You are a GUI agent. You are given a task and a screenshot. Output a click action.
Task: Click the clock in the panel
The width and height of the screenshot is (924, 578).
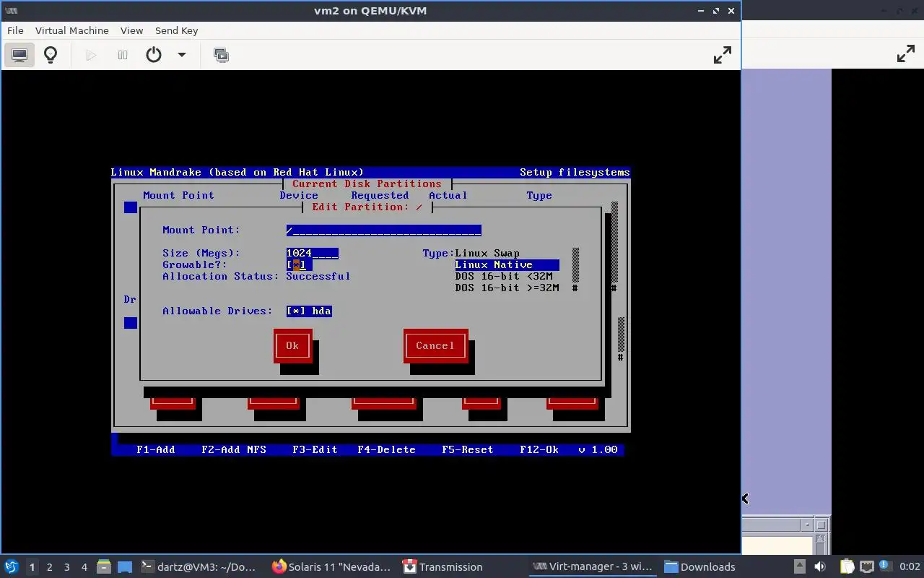[910, 566]
